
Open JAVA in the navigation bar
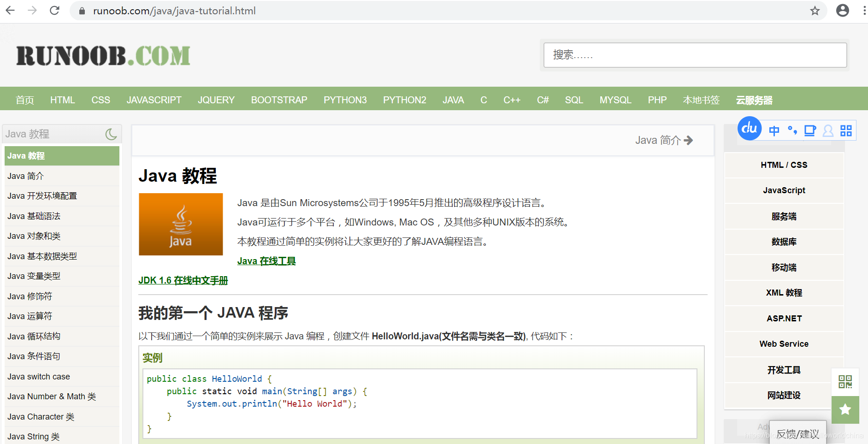[453, 100]
